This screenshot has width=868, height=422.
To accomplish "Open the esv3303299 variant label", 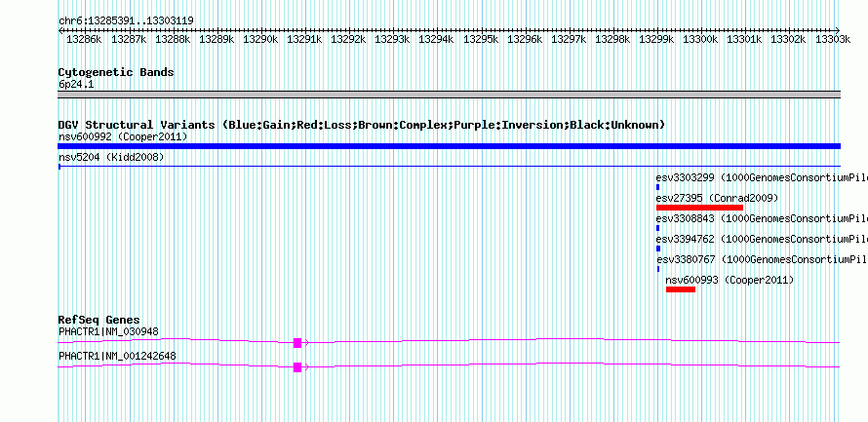I will click(762, 177).
